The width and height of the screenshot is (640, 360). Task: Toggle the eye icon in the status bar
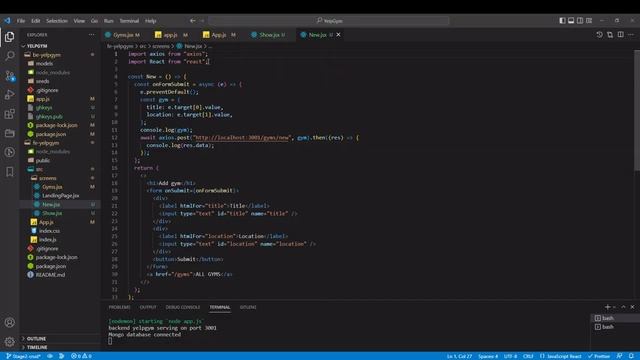point(50,356)
